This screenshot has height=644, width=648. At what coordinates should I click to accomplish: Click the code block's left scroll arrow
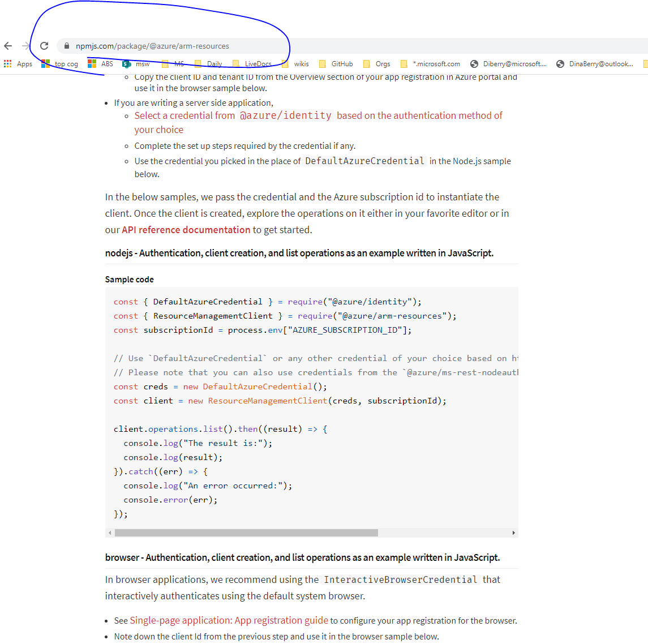pyautogui.click(x=110, y=533)
